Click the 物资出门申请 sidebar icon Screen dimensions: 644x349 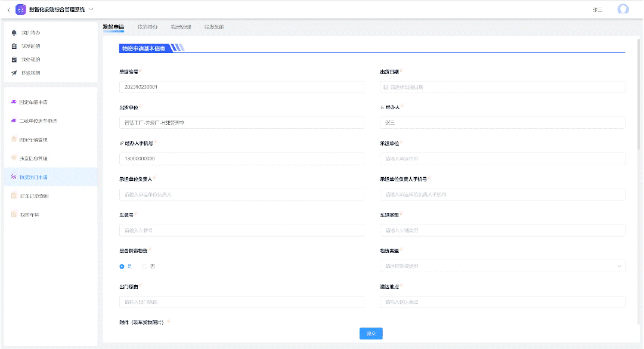pos(14,177)
